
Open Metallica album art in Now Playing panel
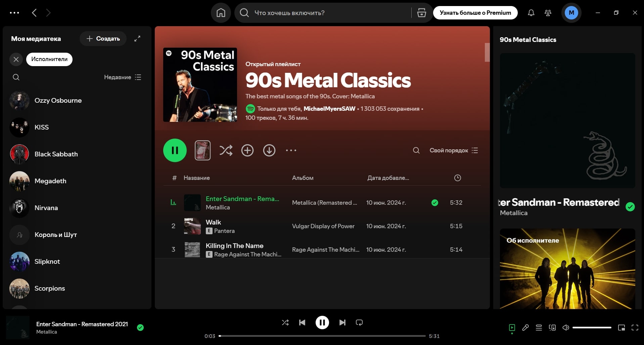point(567,120)
